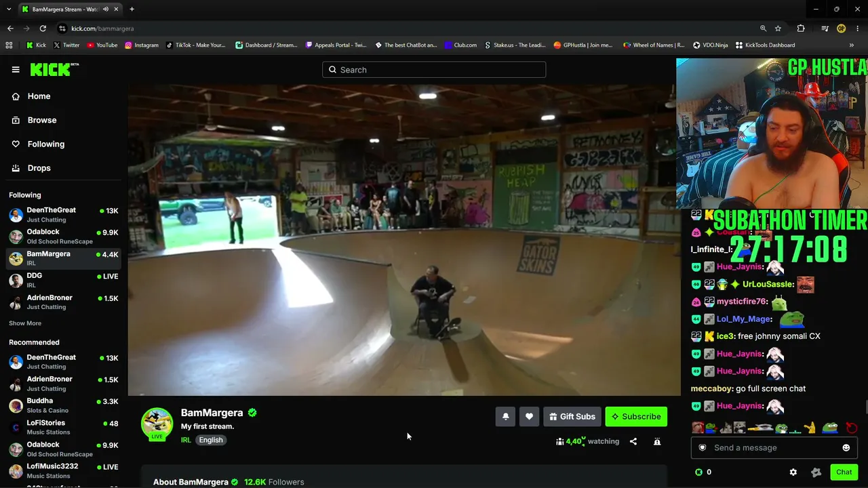
Task: Open the tab search dropdown arrow
Action: pos(9,9)
